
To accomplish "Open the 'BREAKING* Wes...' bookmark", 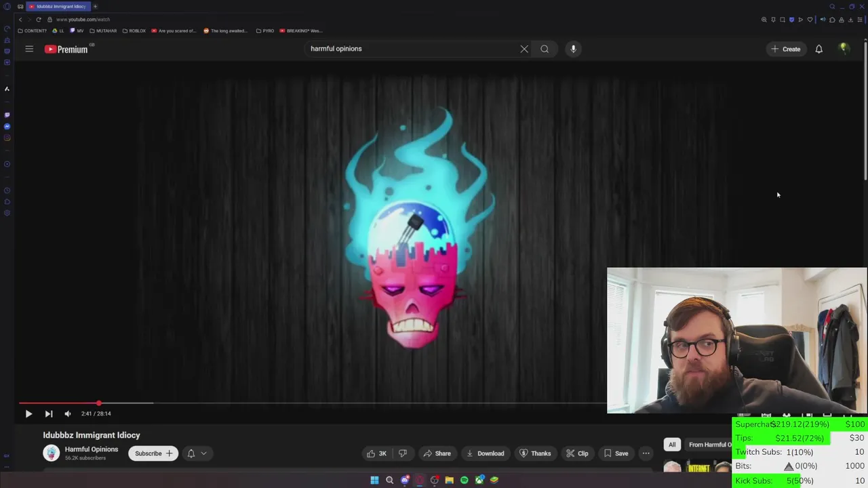I will pyautogui.click(x=300, y=30).
